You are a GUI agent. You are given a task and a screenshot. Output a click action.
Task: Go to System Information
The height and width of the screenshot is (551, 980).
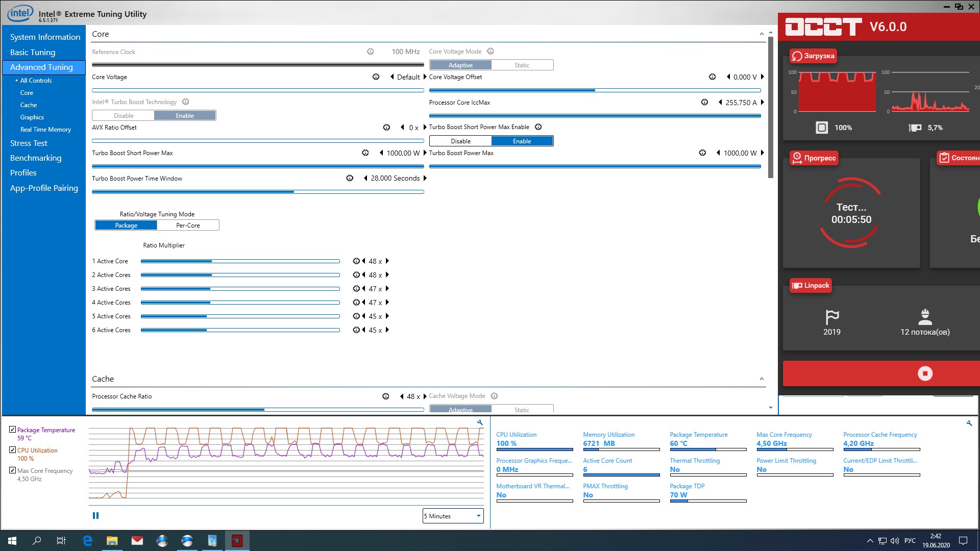click(45, 37)
